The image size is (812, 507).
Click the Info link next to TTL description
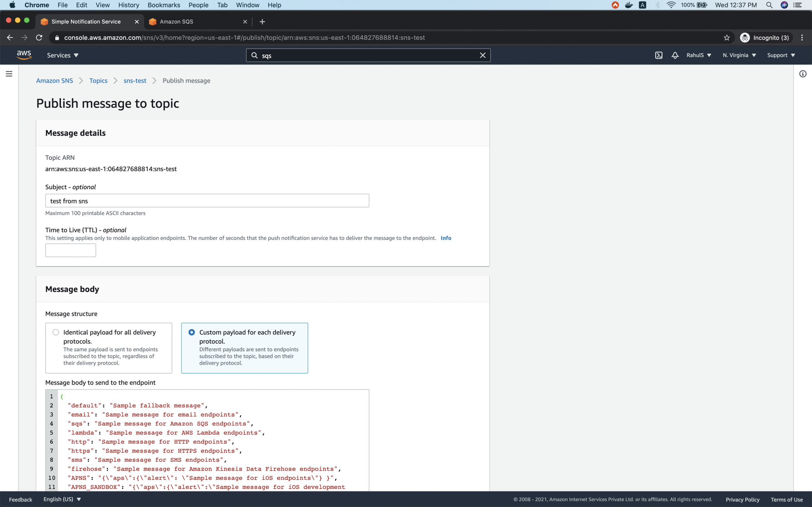(x=446, y=238)
